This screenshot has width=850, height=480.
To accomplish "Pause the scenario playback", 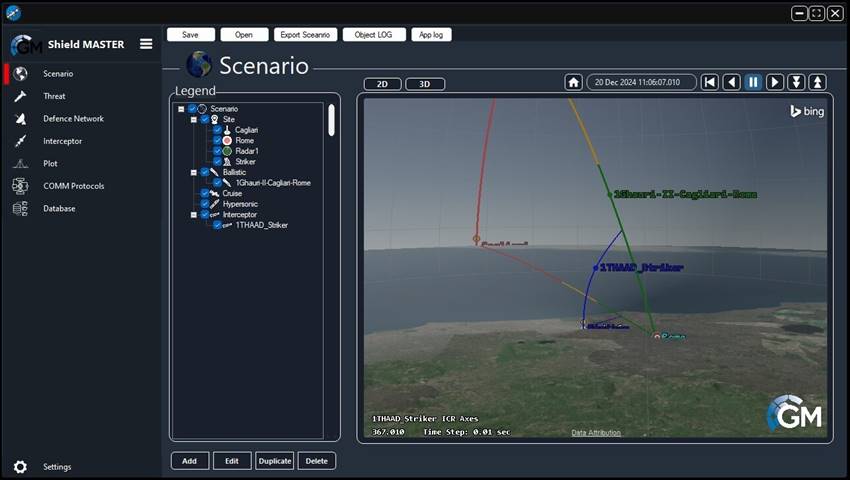I will [753, 82].
